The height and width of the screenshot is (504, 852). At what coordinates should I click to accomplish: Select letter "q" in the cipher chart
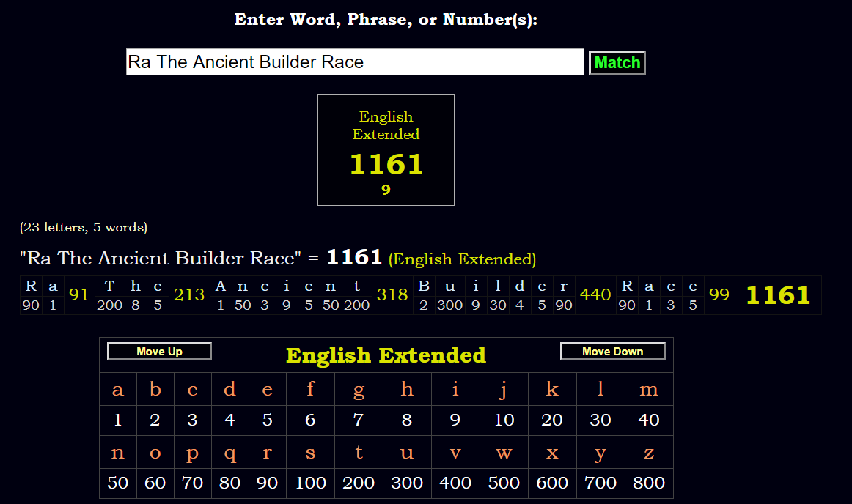(229, 453)
